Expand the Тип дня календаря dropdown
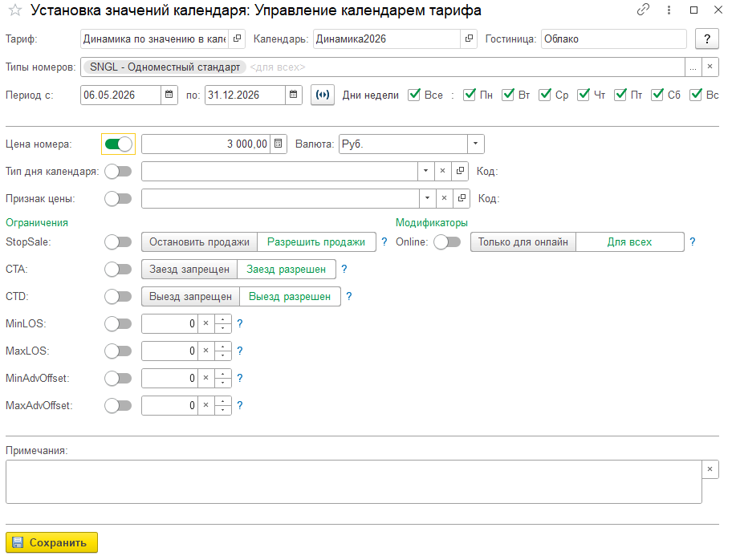 [425, 171]
